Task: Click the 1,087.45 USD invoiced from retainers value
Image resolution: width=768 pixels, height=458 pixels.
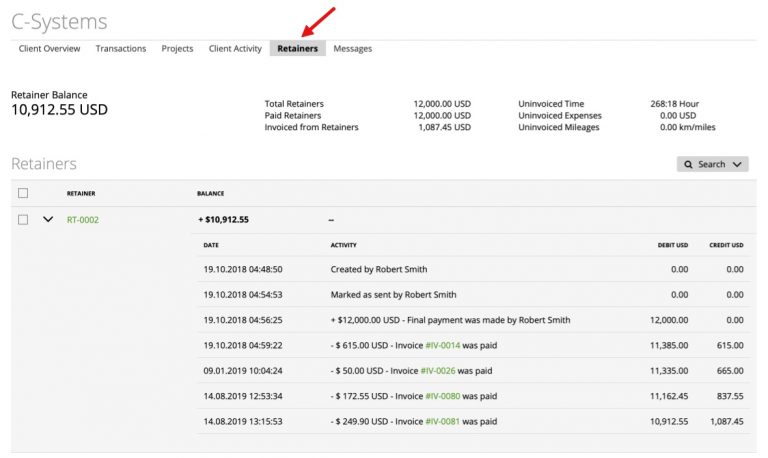Action: click(444, 127)
